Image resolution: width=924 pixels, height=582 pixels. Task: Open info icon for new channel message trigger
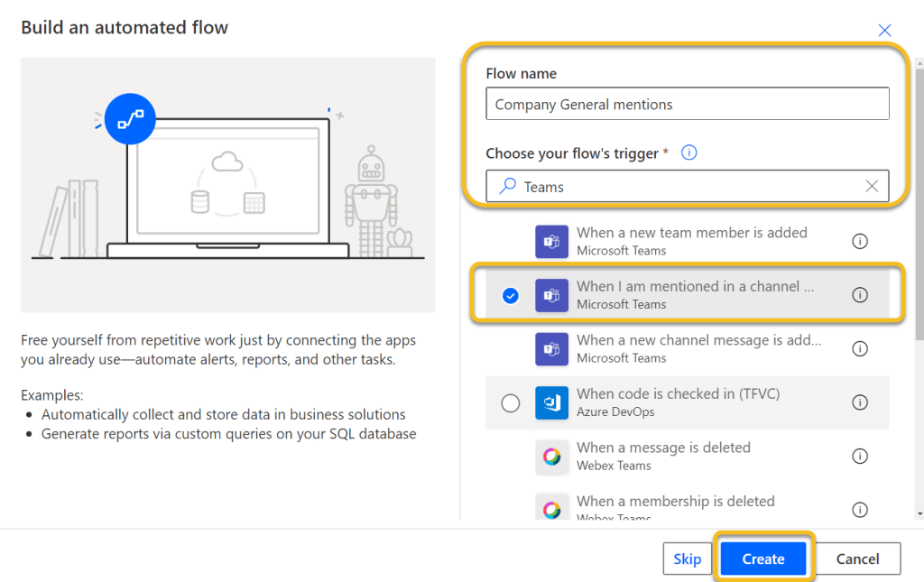click(860, 348)
